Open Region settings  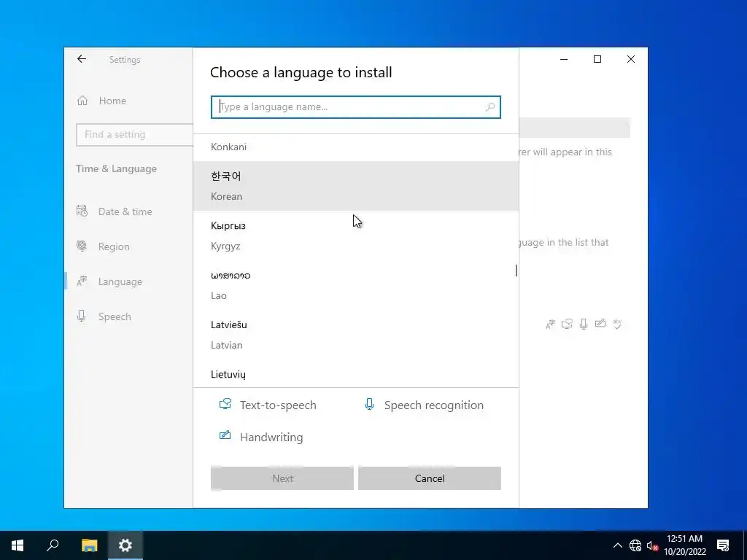[x=113, y=246]
